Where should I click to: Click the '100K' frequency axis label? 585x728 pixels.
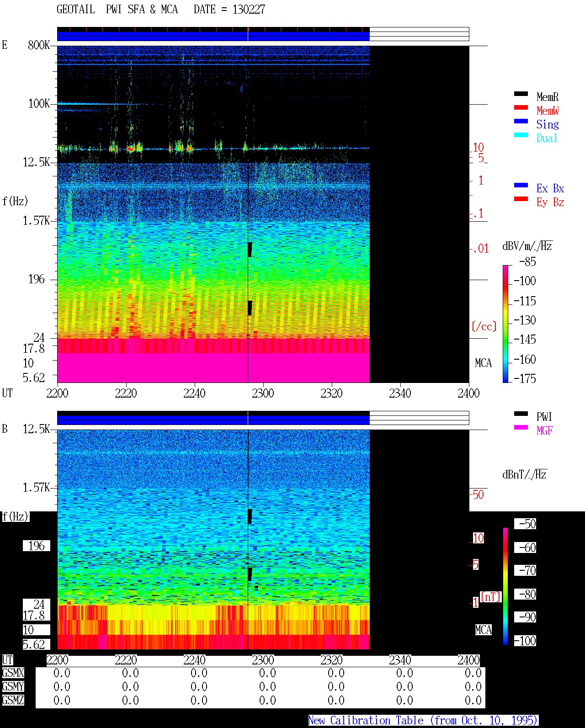39,104
